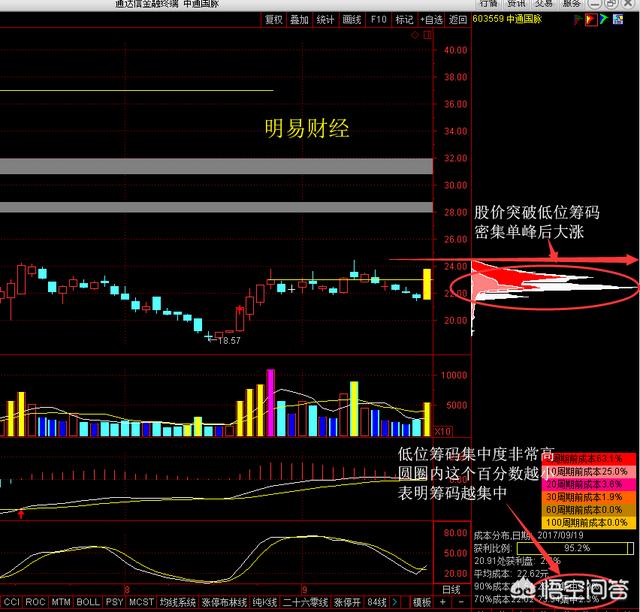The width and height of the screenshot is (640, 612).
Task: Open the 行情 menu
Action: pos(489,3)
